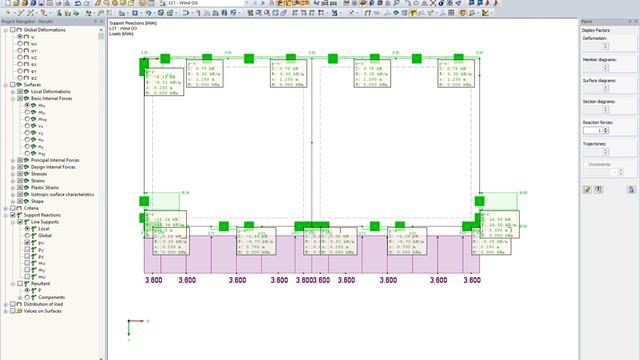Screen dimensions: 640x360
Task: Click the New model icon in the top toolbar
Action: click(x=7, y=3)
